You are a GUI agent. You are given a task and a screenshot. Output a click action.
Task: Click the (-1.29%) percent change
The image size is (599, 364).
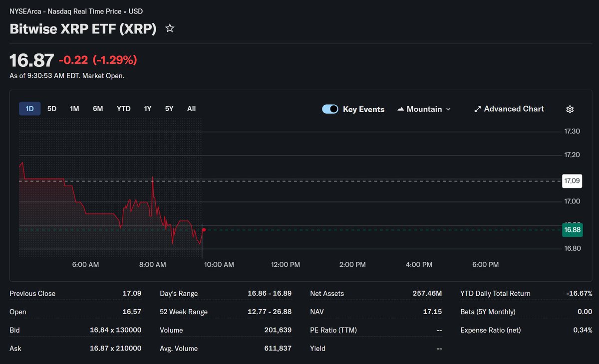115,60
